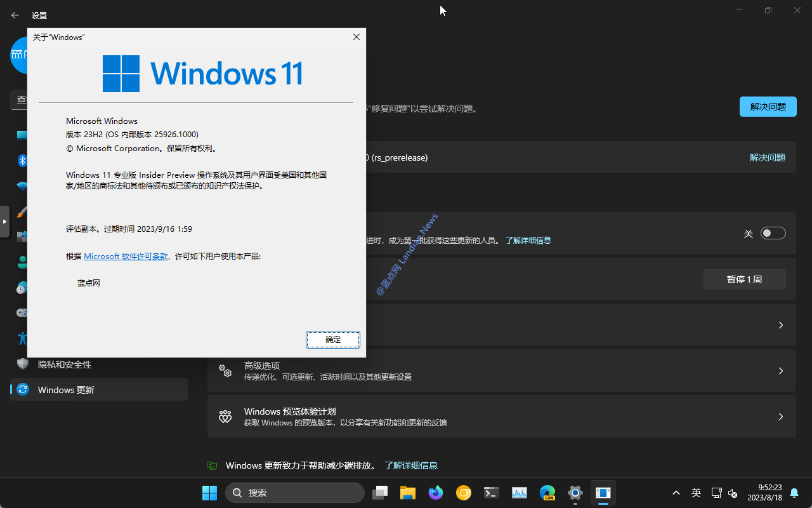Launch Edge Canary from taskbar
The height and width of the screenshot is (508, 812).
(547, 493)
